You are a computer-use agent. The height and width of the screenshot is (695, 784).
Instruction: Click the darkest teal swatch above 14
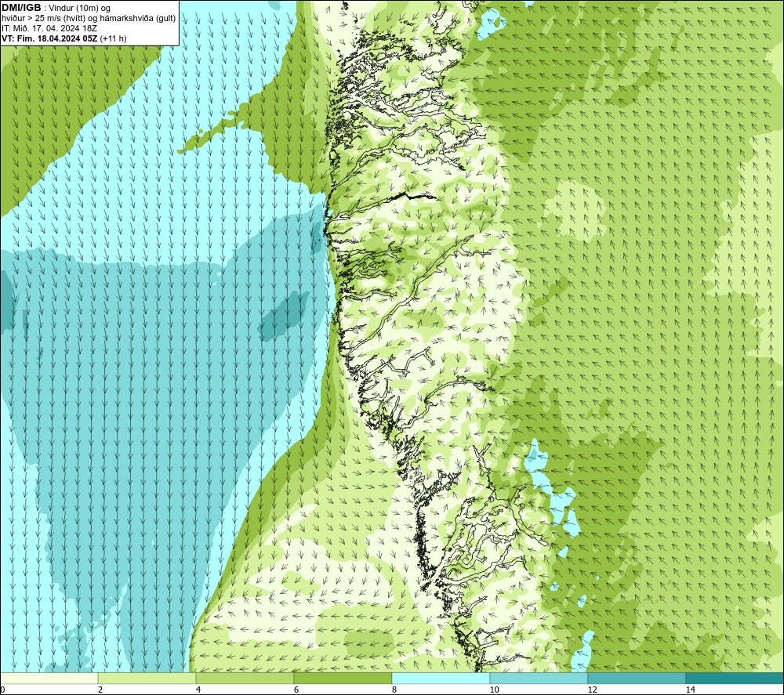735,678
